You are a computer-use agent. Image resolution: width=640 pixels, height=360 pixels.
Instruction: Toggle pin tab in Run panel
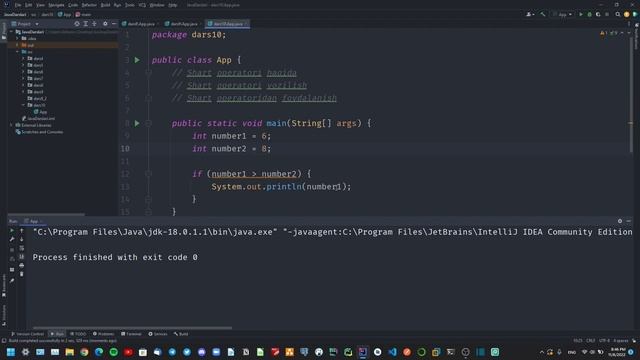point(12,280)
